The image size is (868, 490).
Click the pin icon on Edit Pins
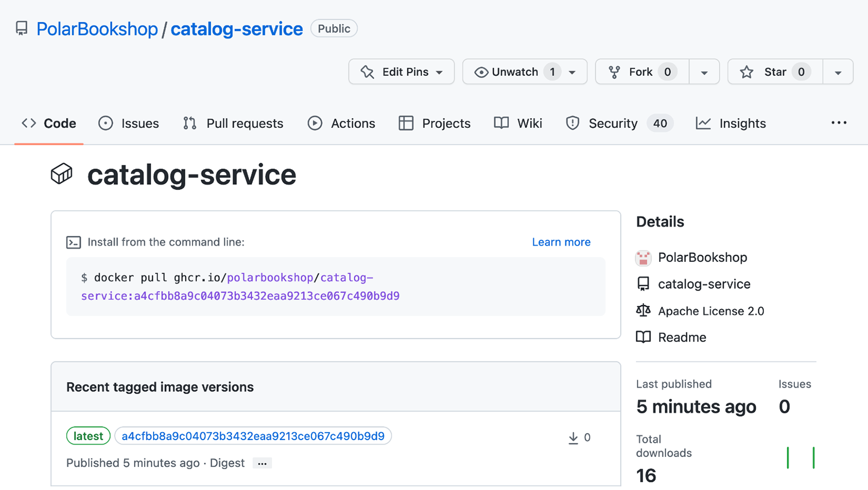point(367,72)
